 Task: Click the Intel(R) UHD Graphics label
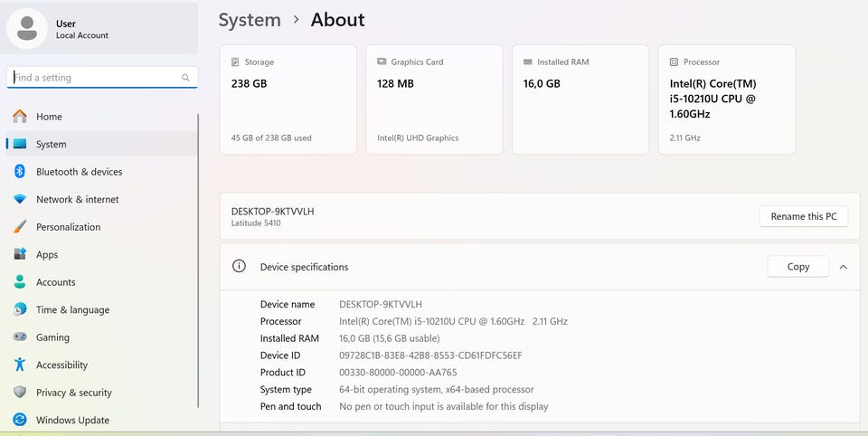click(x=418, y=138)
